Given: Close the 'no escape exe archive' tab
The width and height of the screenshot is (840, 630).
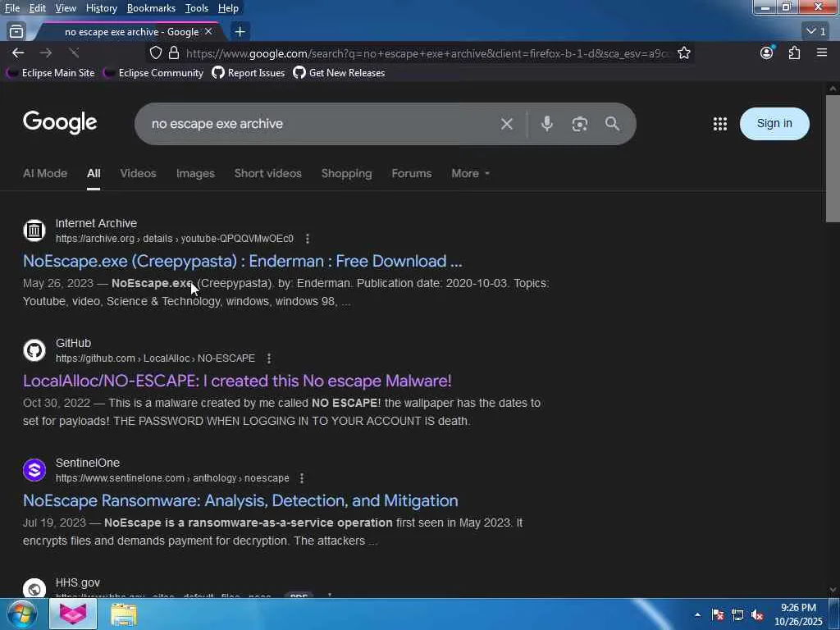Looking at the screenshot, I should [x=208, y=32].
